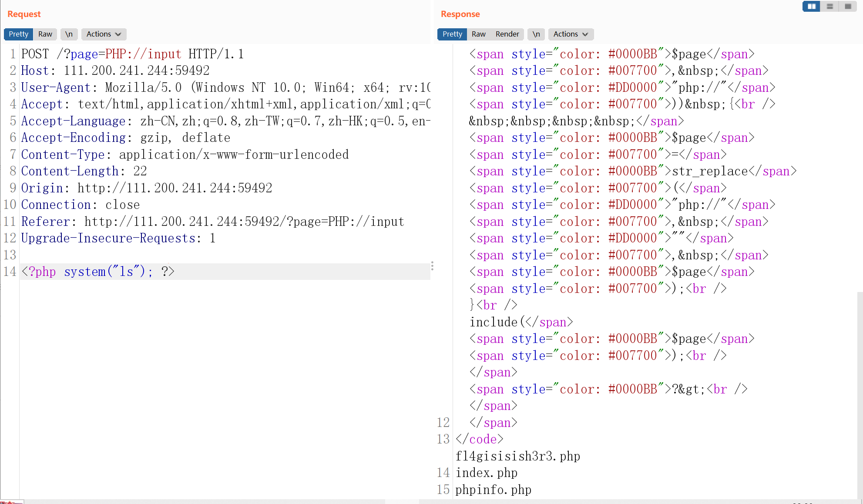The image size is (863, 504).
Task: Switch Response view to Pretty tab
Action: [452, 34]
